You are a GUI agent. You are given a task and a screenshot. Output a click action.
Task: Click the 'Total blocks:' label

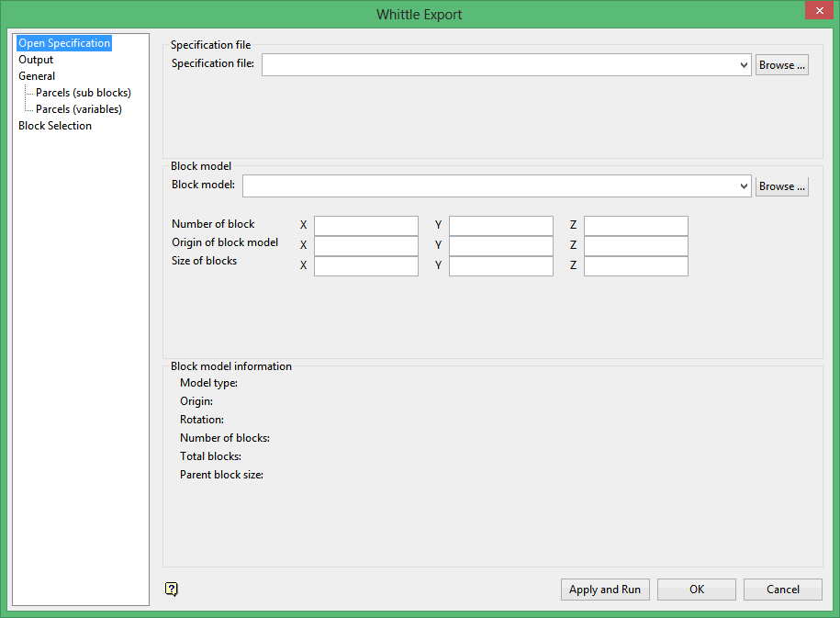(x=210, y=456)
